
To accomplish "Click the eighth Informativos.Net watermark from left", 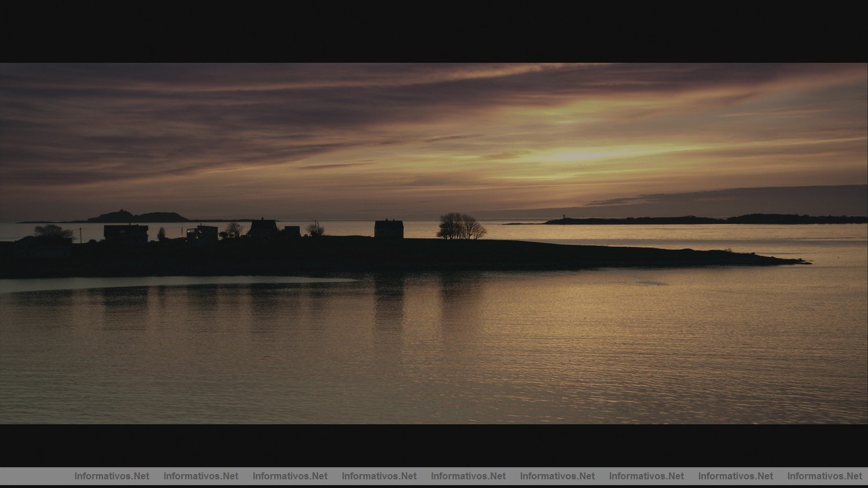I will point(735,476).
